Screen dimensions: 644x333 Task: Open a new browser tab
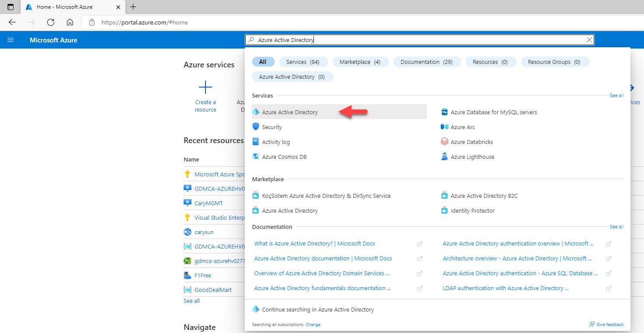click(x=133, y=7)
